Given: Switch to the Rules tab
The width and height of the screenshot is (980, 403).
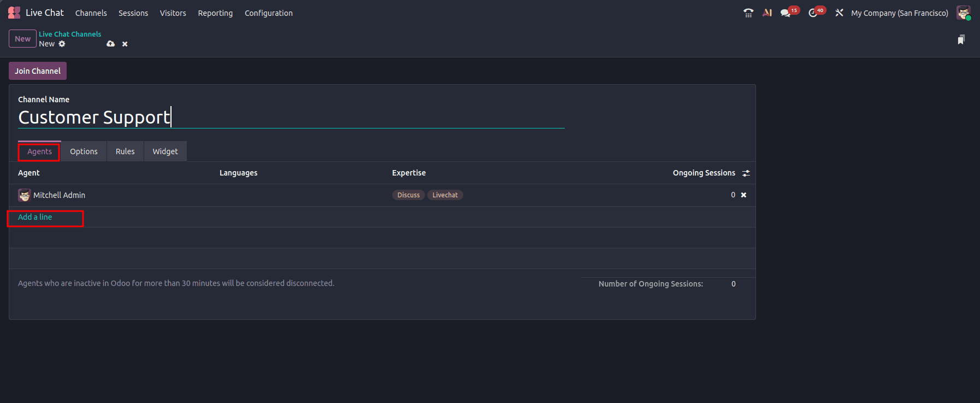Looking at the screenshot, I should pos(125,151).
